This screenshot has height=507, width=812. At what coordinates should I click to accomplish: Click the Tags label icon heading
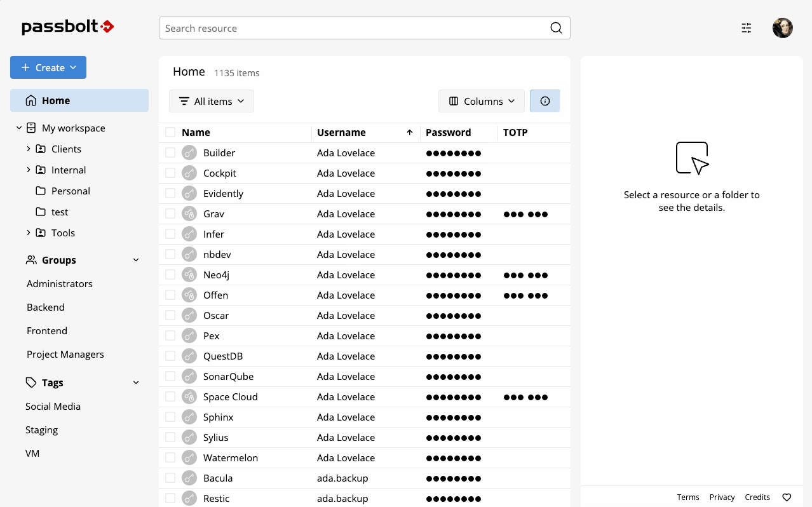tap(31, 382)
